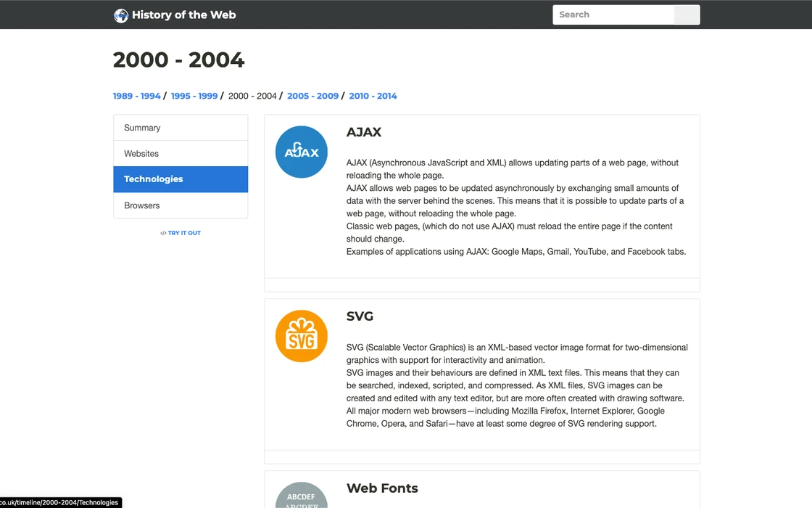Click the 2000 - 2004 page title

pyautogui.click(x=178, y=60)
